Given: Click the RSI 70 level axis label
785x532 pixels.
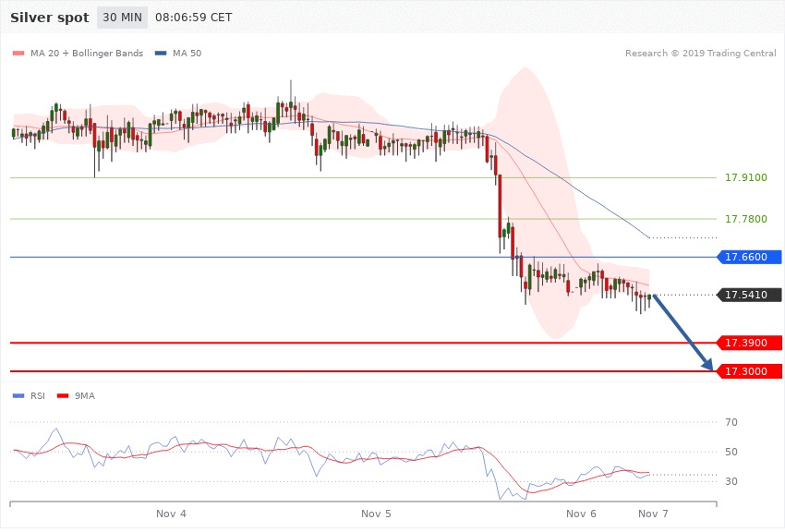Looking at the screenshot, I should [x=731, y=423].
